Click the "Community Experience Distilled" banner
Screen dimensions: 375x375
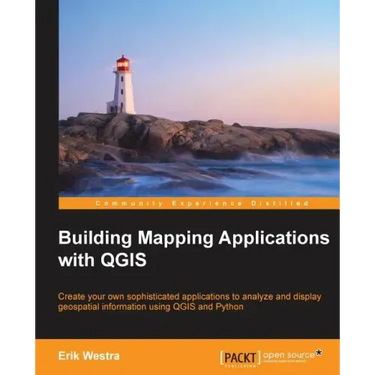(x=199, y=203)
